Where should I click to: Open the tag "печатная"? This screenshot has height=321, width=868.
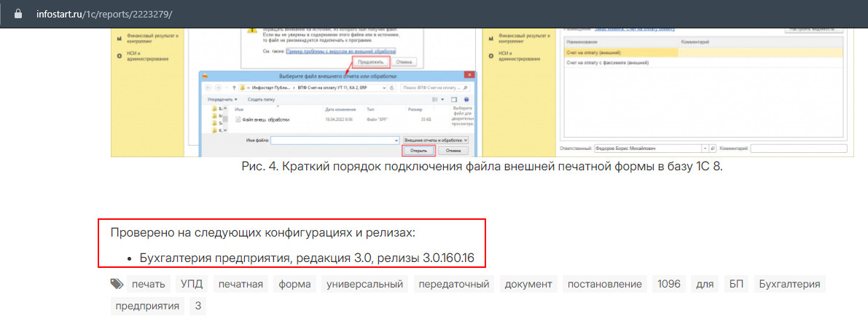pyautogui.click(x=241, y=285)
